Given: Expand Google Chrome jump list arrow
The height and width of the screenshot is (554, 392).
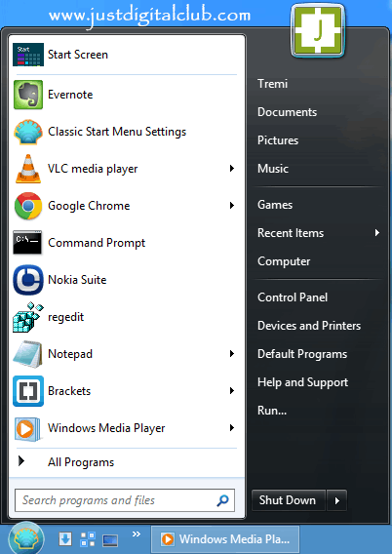Looking at the screenshot, I should [232, 205].
